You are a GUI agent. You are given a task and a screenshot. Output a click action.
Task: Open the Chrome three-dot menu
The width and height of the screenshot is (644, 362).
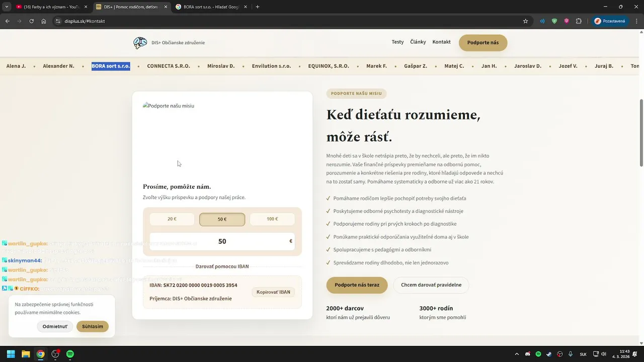click(636, 21)
